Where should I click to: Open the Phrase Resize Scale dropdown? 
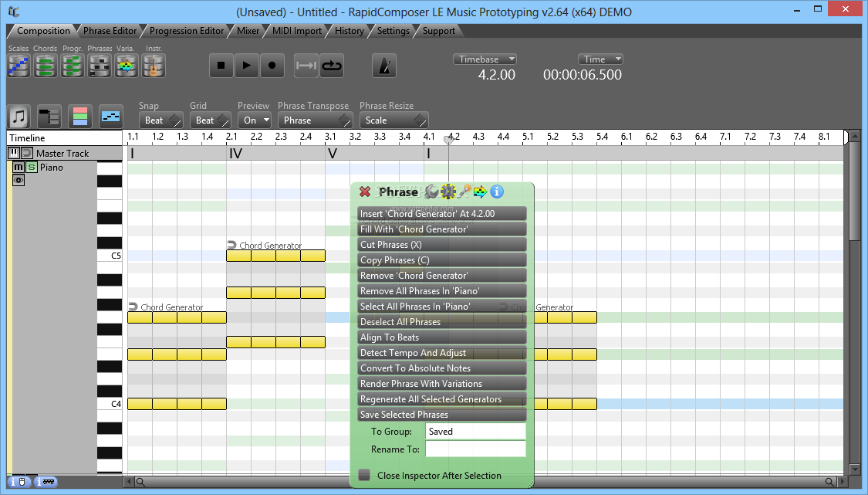coord(393,120)
